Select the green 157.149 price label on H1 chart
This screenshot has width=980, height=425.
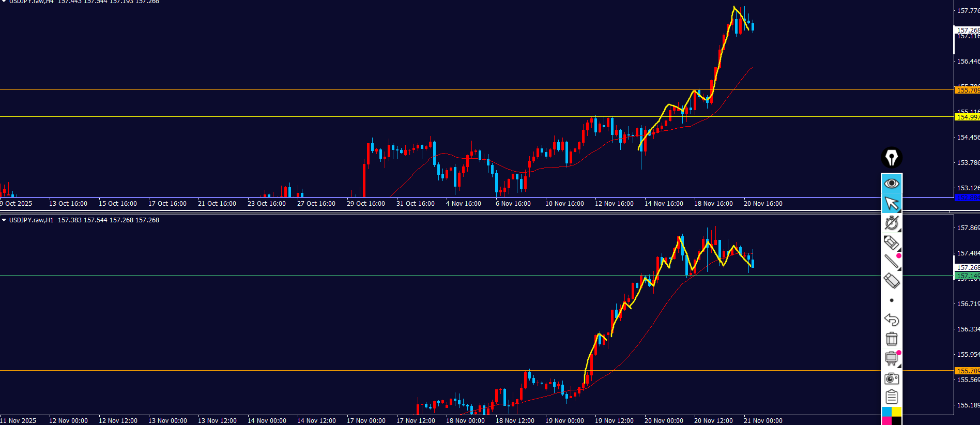[x=967, y=276]
